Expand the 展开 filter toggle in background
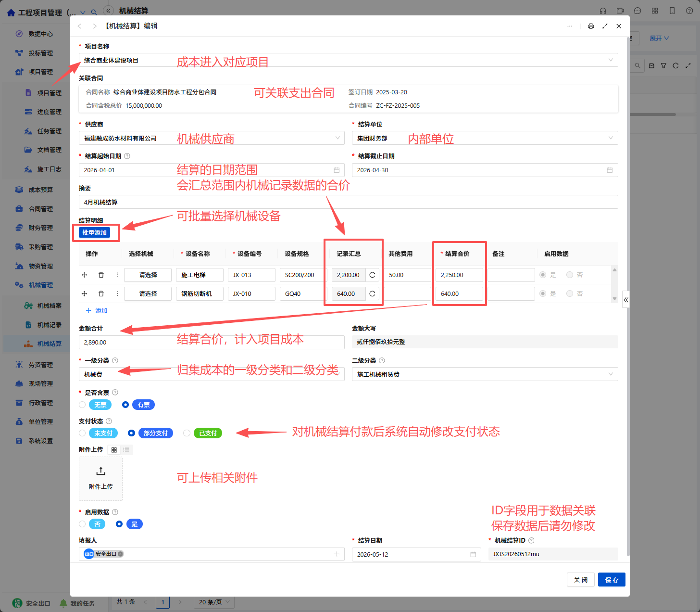 point(659,38)
